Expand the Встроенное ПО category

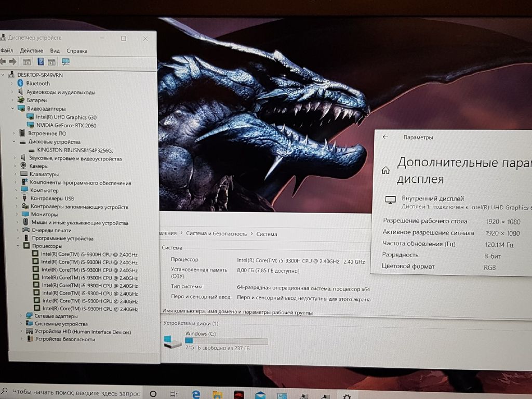pyautogui.click(x=13, y=133)
